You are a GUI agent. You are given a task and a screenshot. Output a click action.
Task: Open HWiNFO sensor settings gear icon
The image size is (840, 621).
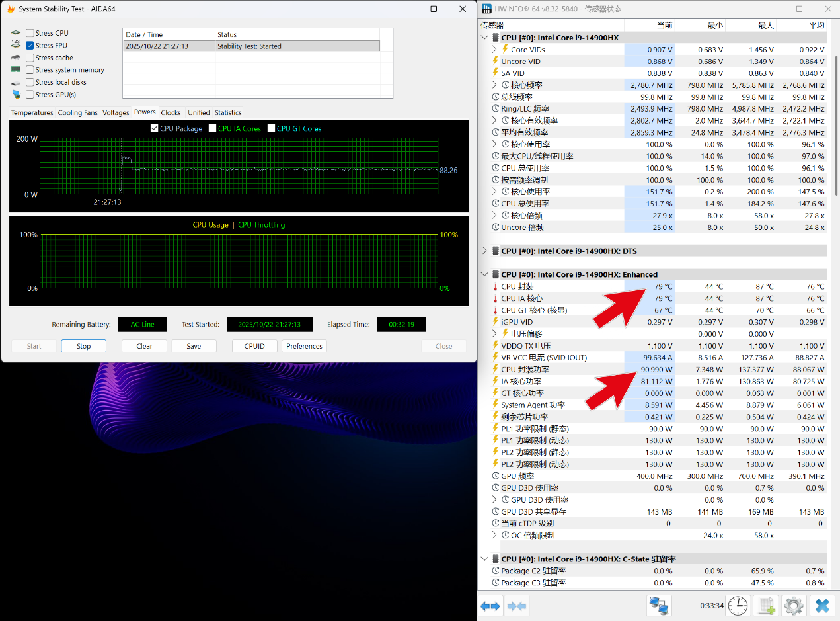(794, 605)
